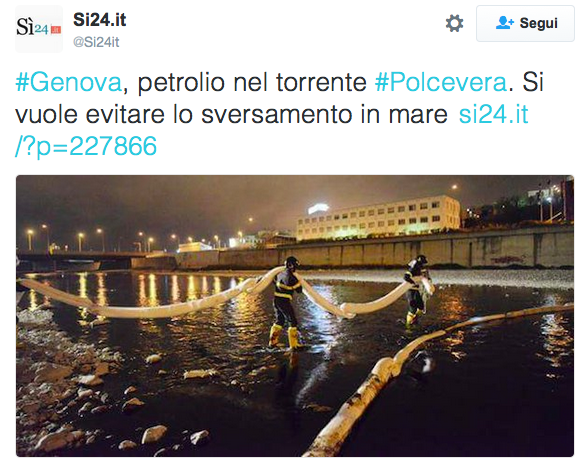583x463 pixels.
Task: Click the words 'sversamento in mare'
Action: coord(324,114)
